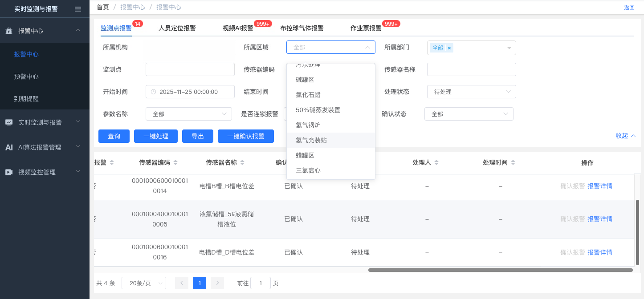Screen dimensions: 644x299
Task: Click the sort icon next to 处理时间 column
Action: pos(513,163)
